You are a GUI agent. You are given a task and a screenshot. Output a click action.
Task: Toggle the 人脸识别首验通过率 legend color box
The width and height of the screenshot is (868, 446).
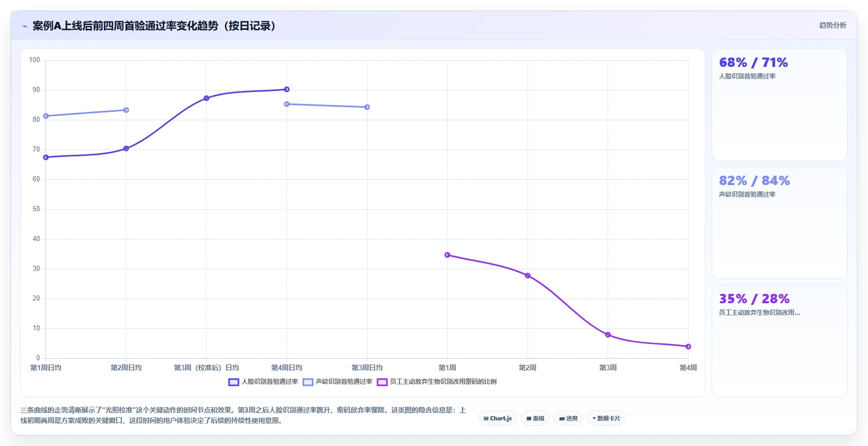pos(234,382)
